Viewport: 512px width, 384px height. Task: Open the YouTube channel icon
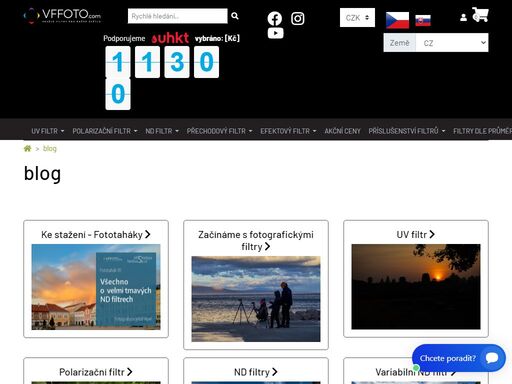point(275,33)
